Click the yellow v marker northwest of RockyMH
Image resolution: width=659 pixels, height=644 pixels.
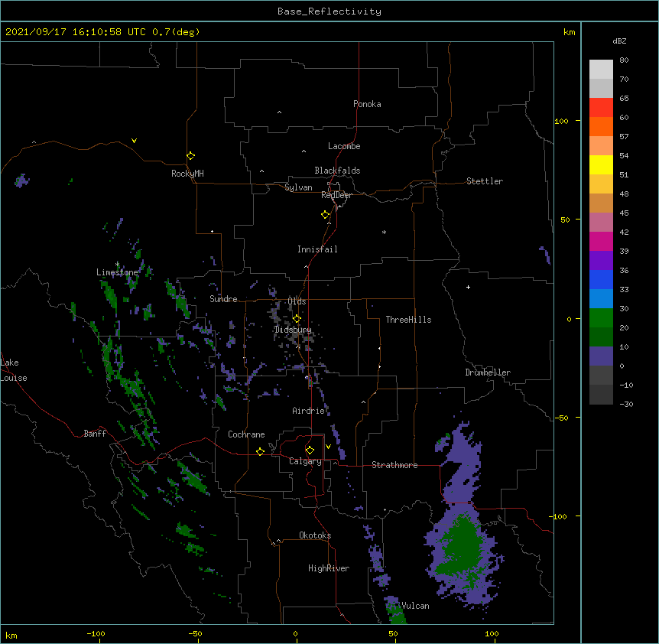pos(134,141)
